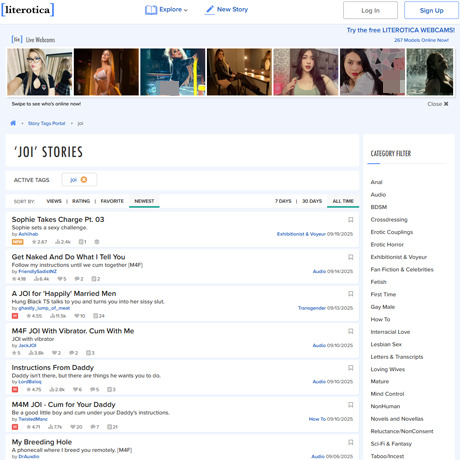Click the Explore book icon

[151, 10]
